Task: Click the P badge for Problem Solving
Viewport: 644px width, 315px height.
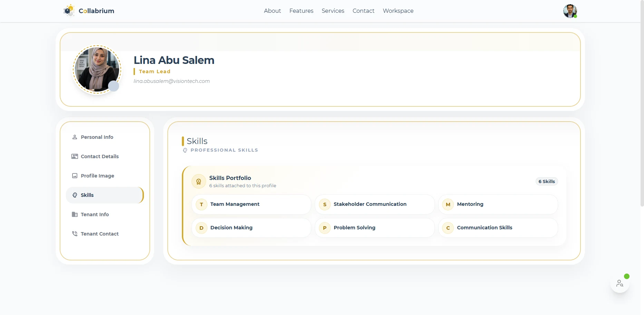Action: pos(325,228)
